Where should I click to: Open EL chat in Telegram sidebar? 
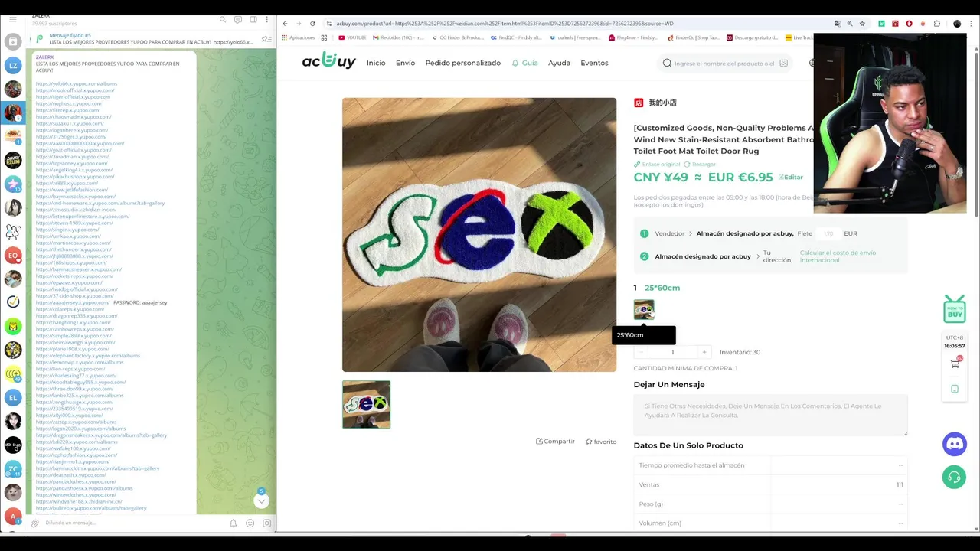(13, 398)
